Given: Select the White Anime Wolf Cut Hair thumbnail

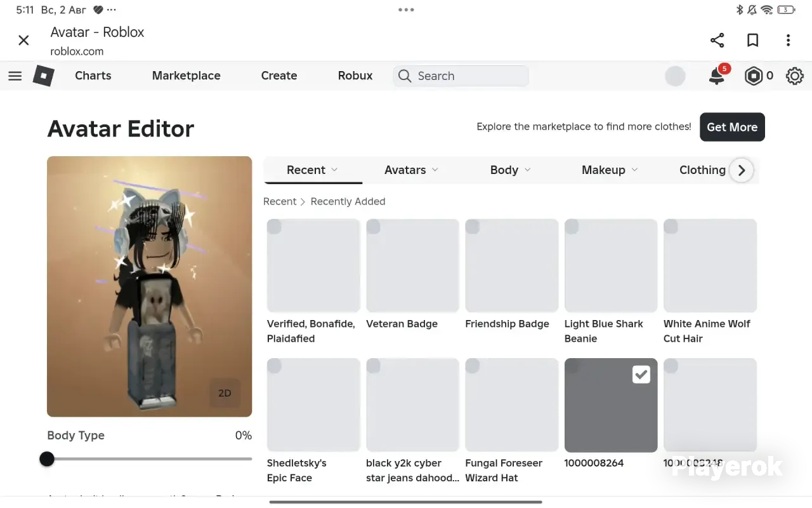Looking at the screenshot, I should click(x=710, y=265).
